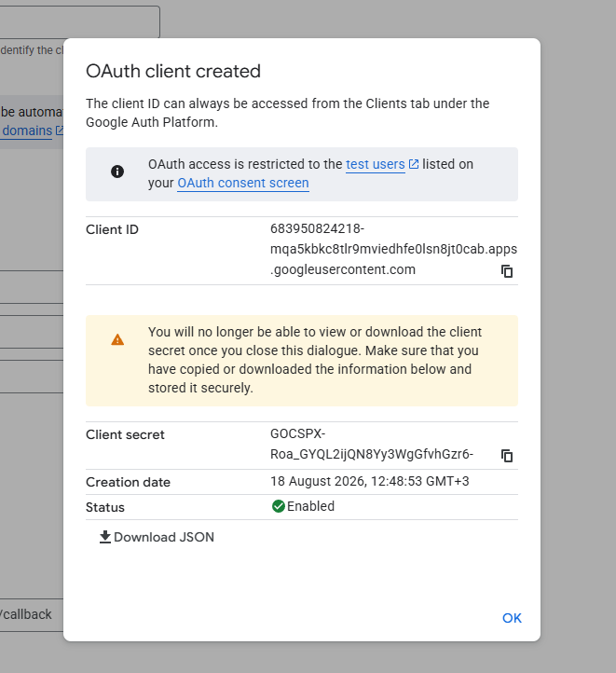Image resolution: width=616 pixels, height=673 pixels.
Task: Click the external link icon after test users
Action: click(414, 164)
